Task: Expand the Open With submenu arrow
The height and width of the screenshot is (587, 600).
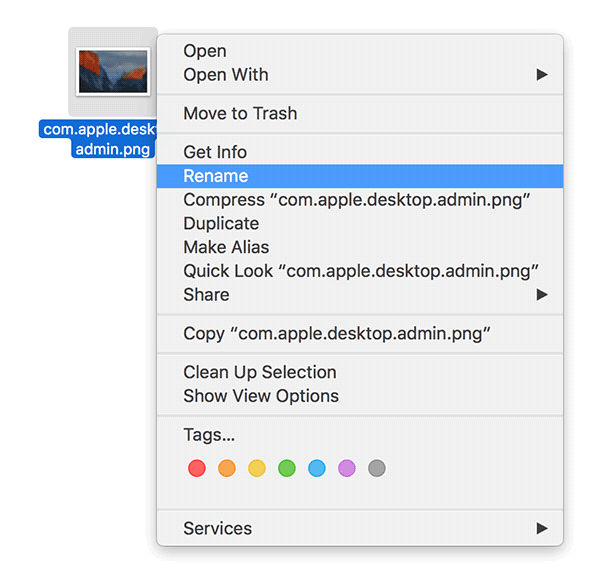Action: [541, 75]
